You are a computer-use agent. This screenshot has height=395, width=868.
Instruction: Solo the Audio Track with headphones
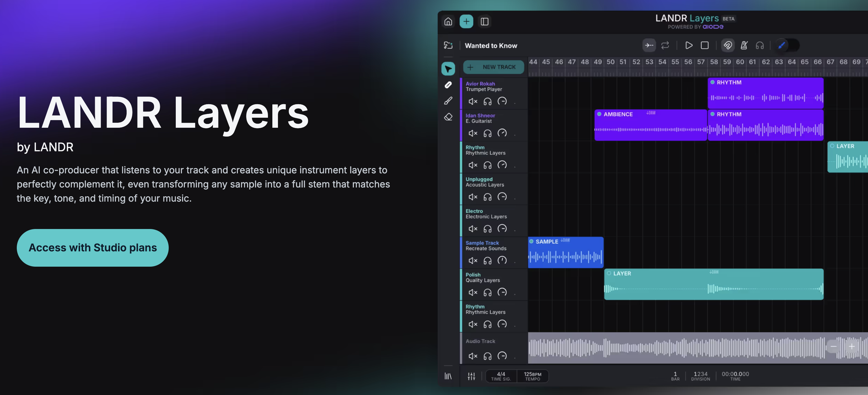point(488,356)
